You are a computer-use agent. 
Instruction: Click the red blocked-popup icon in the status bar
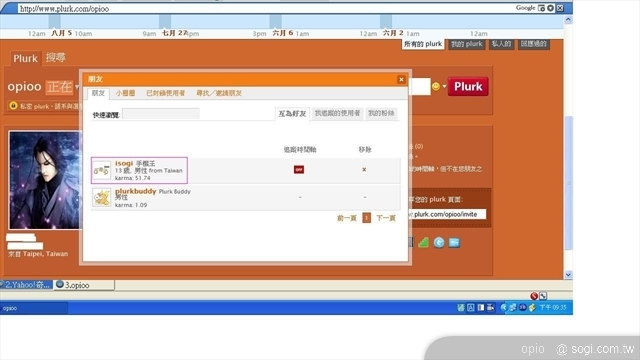[534, 296]
